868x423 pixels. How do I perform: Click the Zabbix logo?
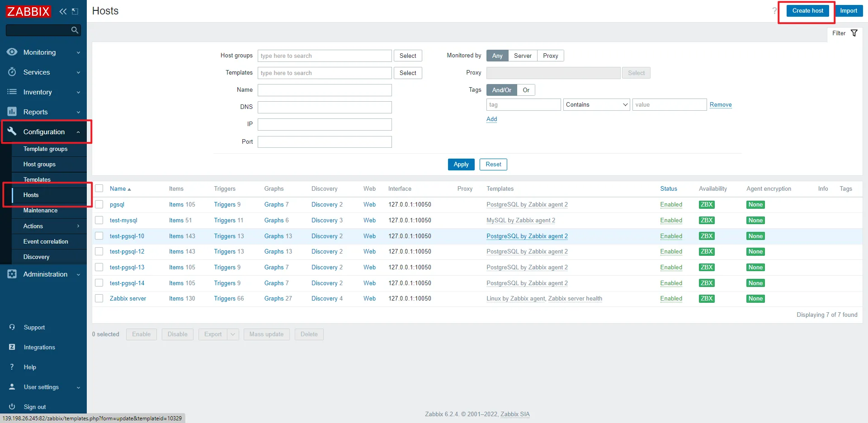point(28,11)
